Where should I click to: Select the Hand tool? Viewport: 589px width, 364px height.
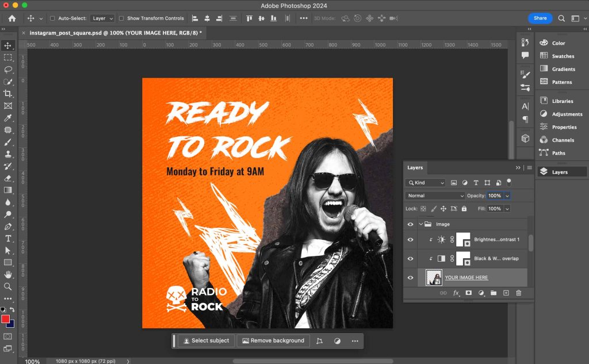[8, 274]
